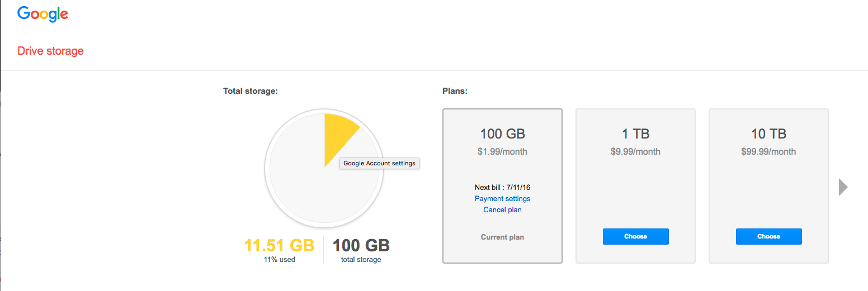868x291 pixels.
Task: Click the Cancel plan link
Action: pos(502,210)
